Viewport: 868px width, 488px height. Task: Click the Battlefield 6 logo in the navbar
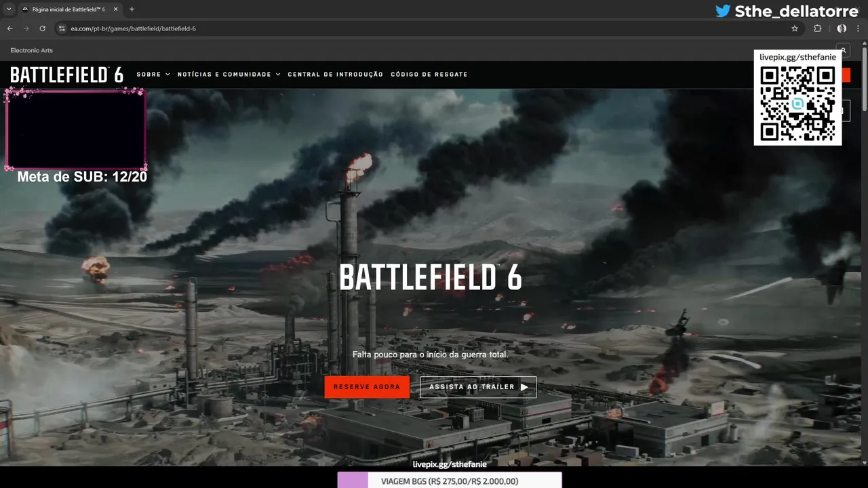point(66,75)
